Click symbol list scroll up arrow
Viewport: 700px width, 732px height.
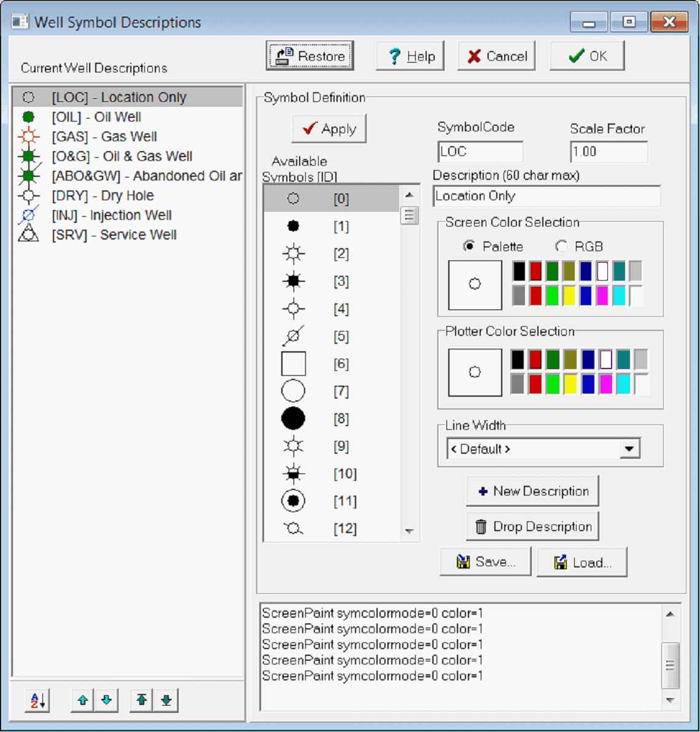(x=410, y=195)
